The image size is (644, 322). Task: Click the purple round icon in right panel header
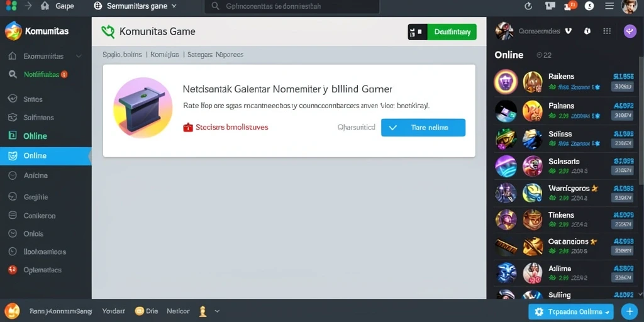[630, 31]
